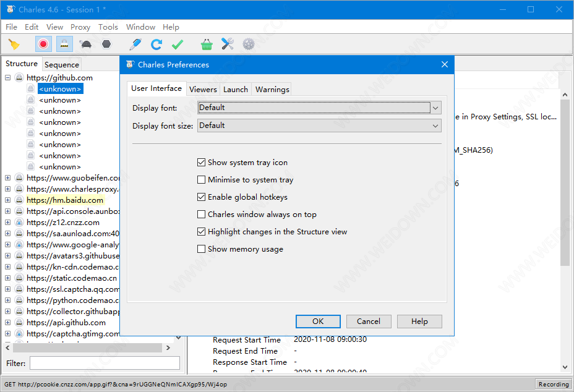Select the highlighted <unknown> tree row
Image resolution: width=574 pixels, height=392 pixels.
60,88
